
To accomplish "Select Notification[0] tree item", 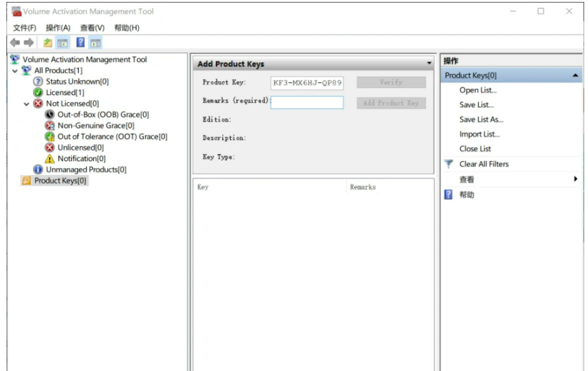I will tap(81, 159).
